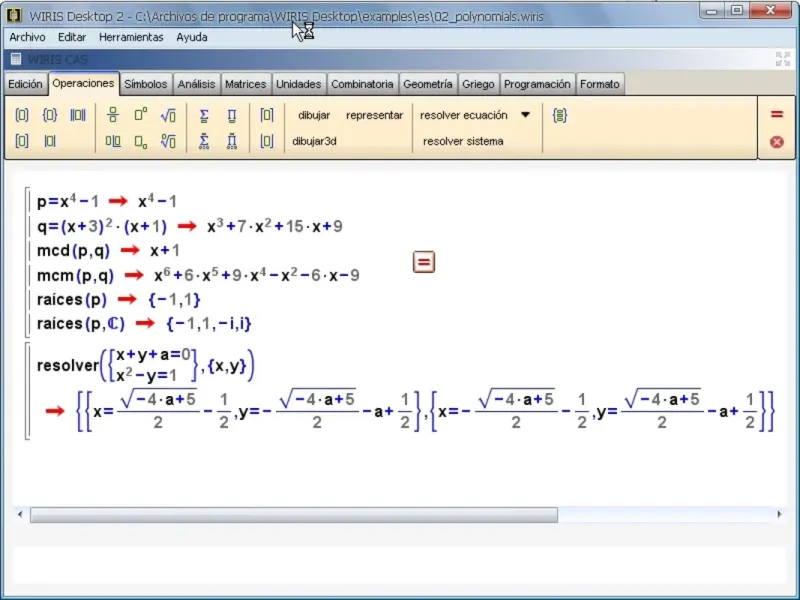This screenshot has height=600, width=800.
Task: Click the dibujar button
Action: coord(314,115)
